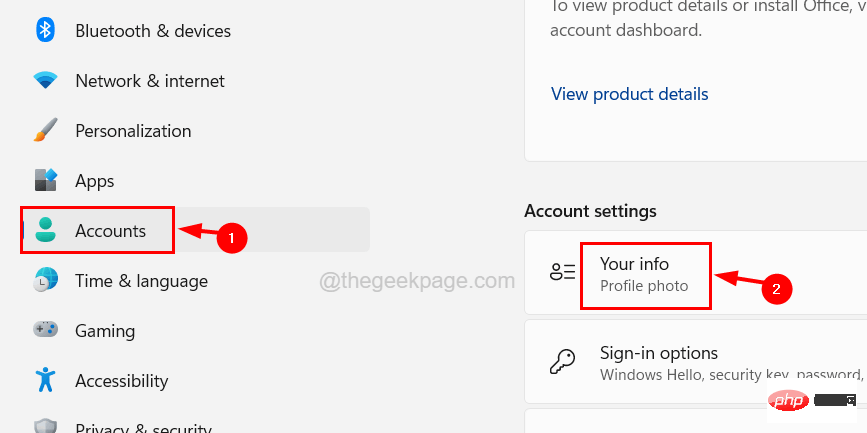Select Accounts in the sidebar
The height and width of the screenshot is (433, 867).
[196, 230]
